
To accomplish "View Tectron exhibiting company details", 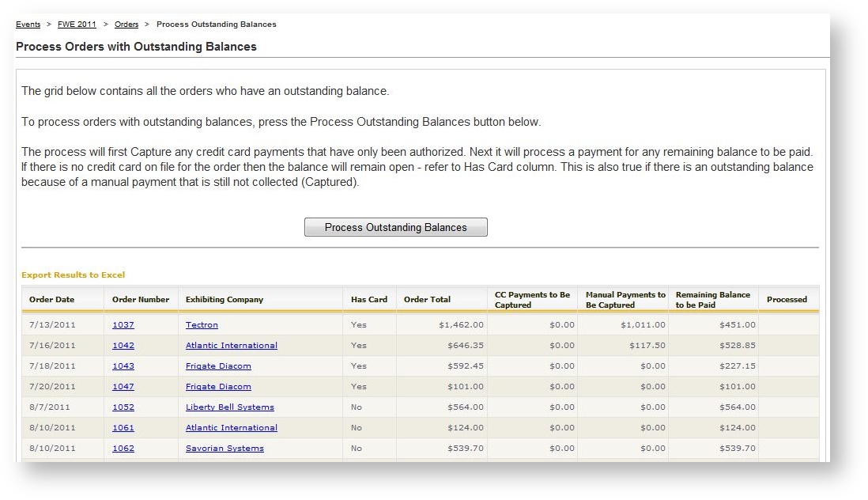I will [x=202, y=324].
